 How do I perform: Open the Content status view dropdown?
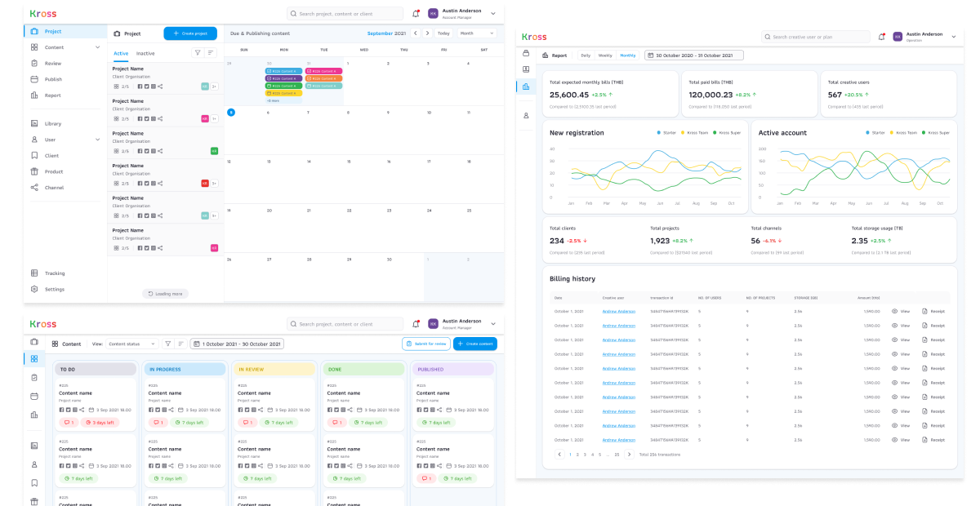[131, 344]
